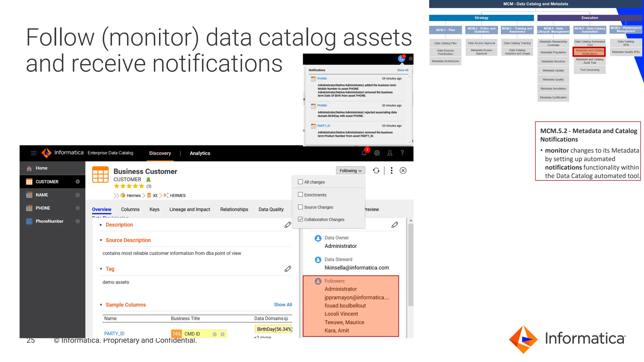Click the BirthDay(56.34%) data domain chip

click(x=274, y=329)
